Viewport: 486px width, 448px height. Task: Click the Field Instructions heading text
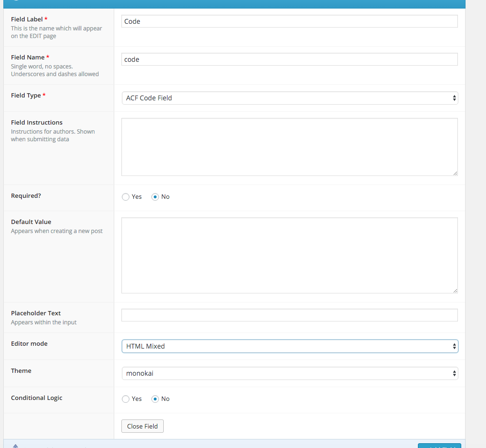(37, 123)
